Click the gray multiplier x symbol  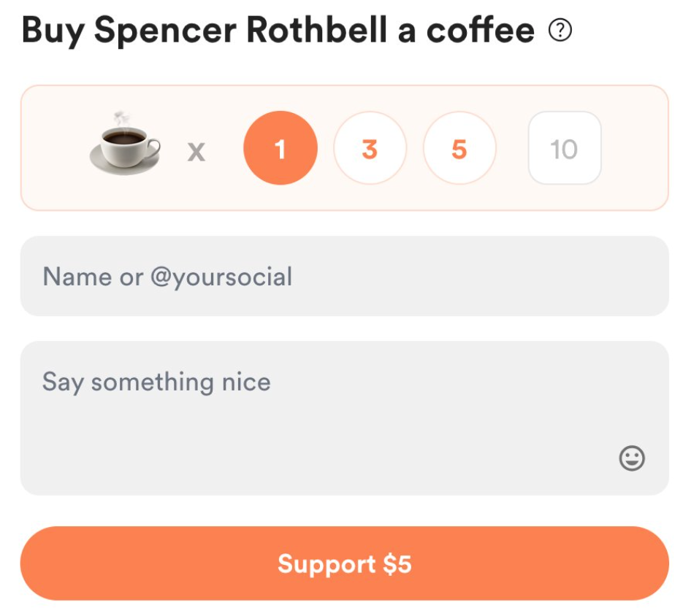pos(196,153)
